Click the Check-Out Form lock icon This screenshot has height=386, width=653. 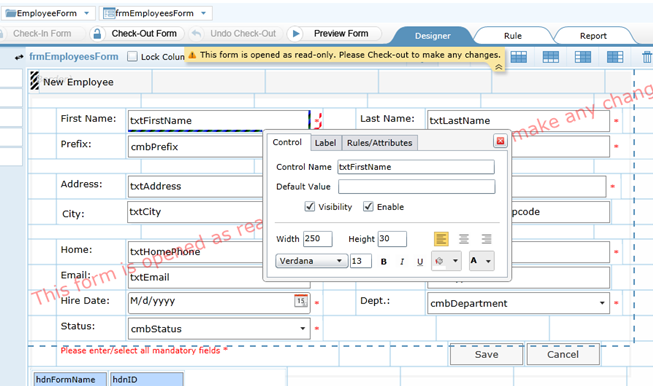tap(97, 34)
